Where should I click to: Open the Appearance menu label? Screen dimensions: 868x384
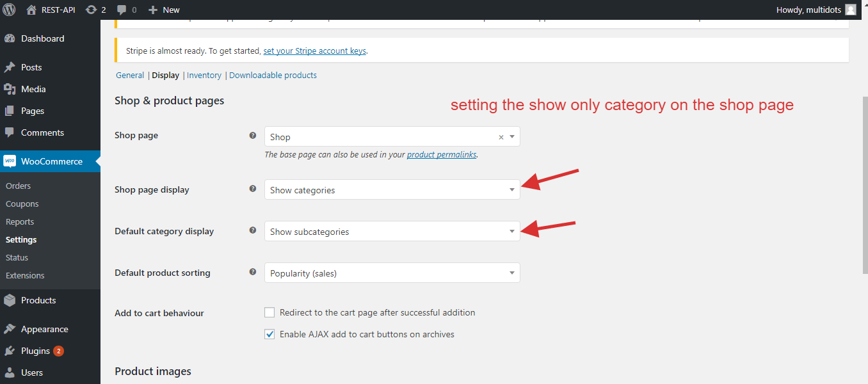pos(45,329)
